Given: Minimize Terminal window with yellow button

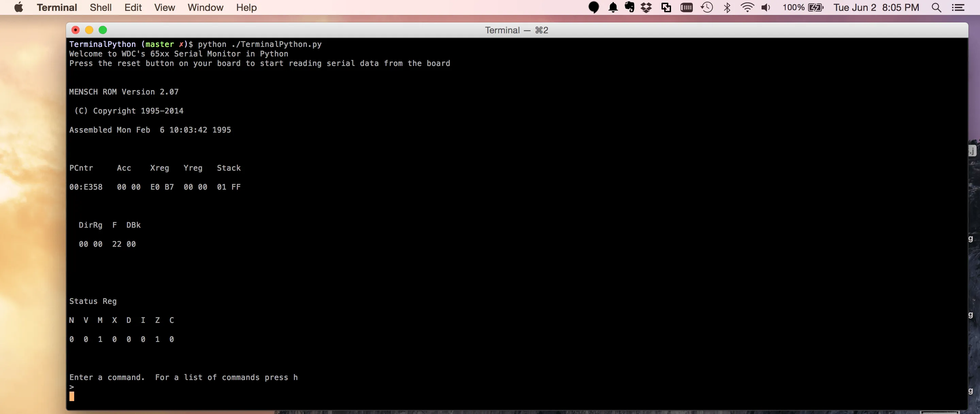Looking at the screenshot, I should pos(89,30).
